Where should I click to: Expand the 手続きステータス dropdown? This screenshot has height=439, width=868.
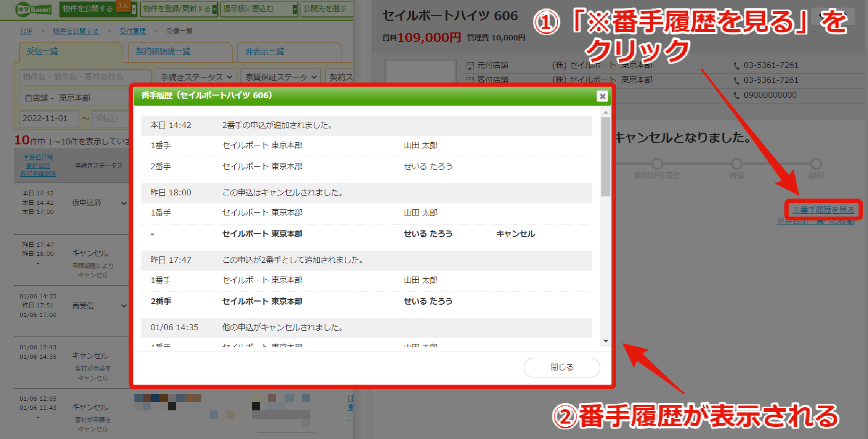[x=196, y=77]
